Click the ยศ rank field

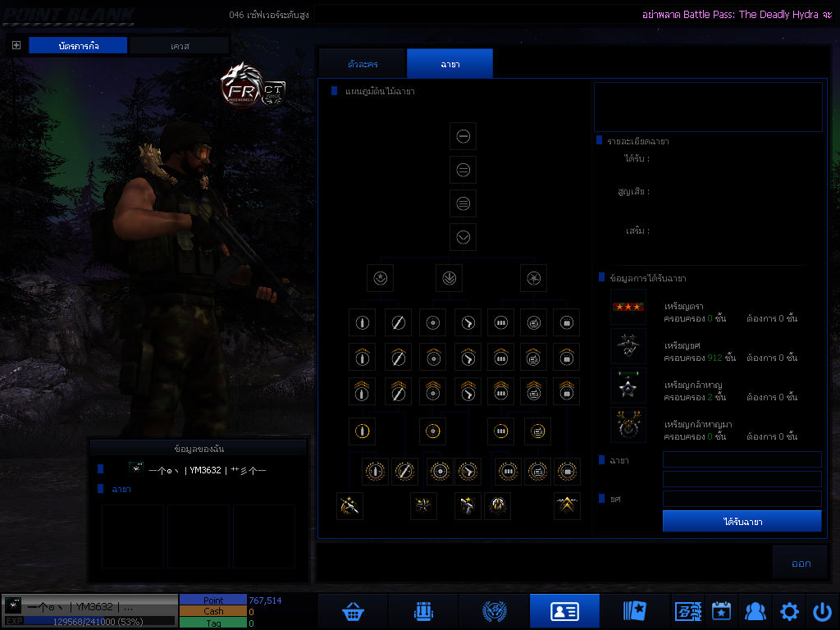tap(742, 499)
